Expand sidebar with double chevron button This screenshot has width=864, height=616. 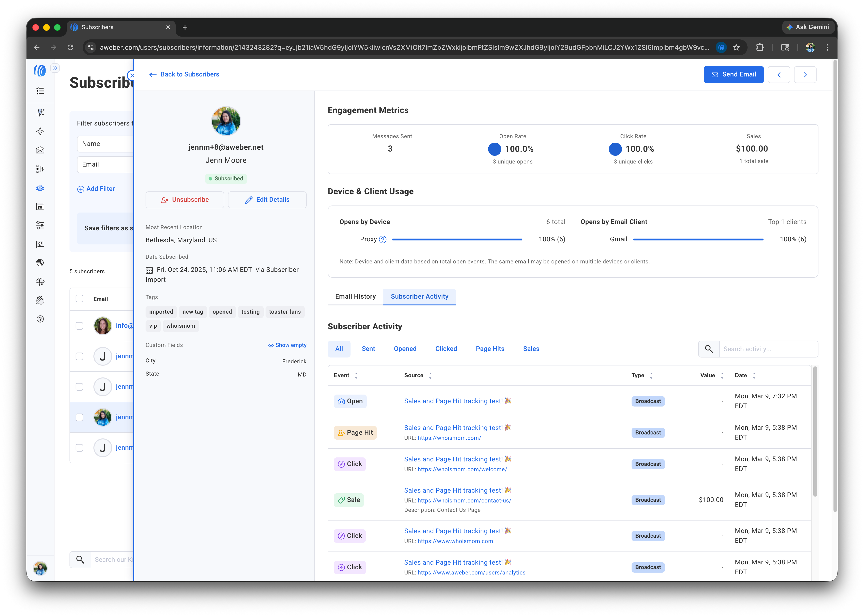coord(55,68)
